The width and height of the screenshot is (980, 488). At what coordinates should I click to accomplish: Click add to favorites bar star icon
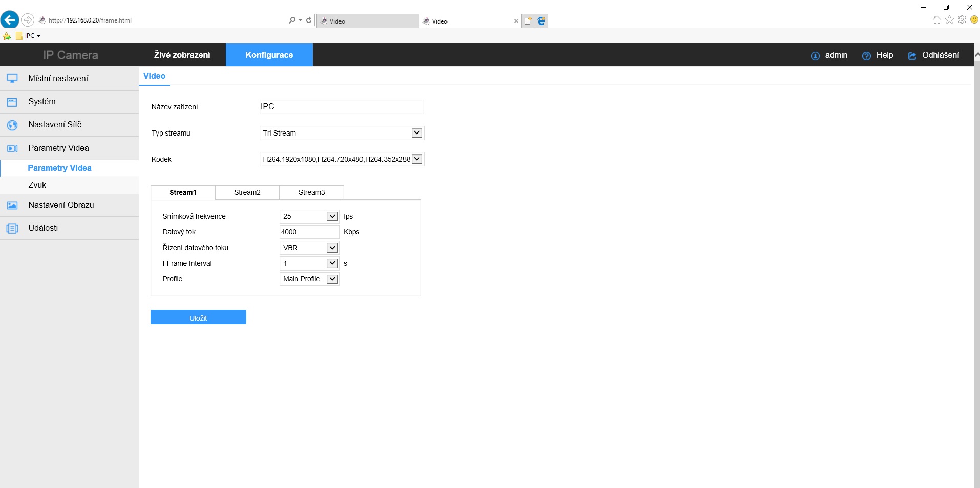point(7,36)
